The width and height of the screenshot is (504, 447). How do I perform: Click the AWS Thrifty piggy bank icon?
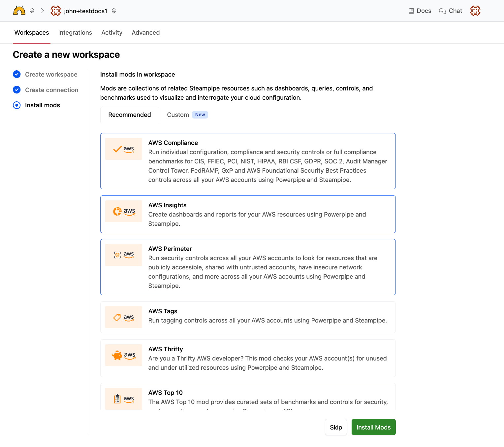[117, 355]
